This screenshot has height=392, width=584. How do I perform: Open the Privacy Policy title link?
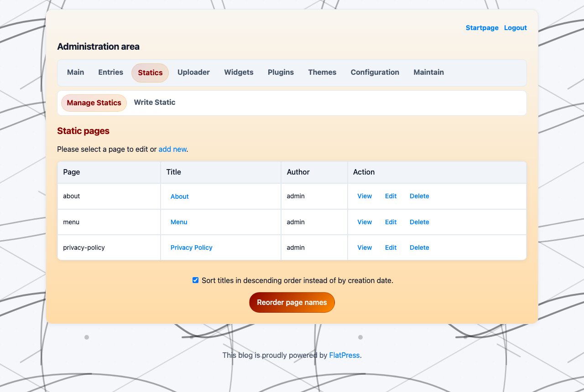point(192,248)
